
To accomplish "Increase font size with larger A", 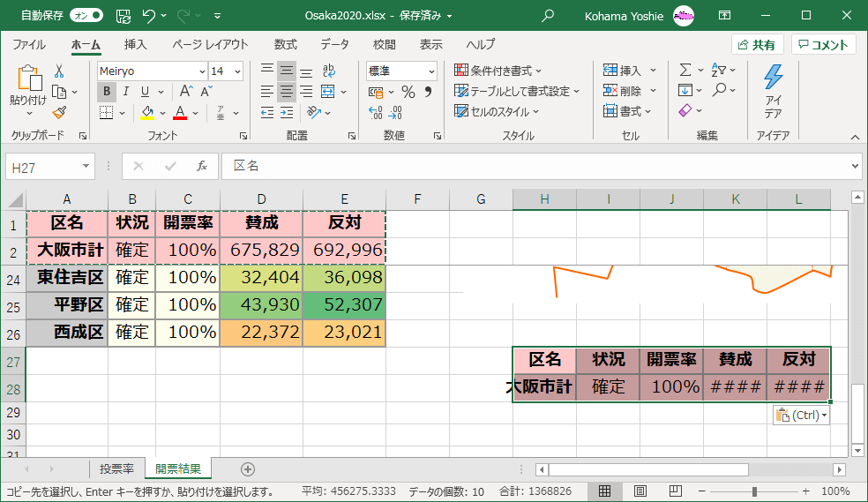I will [x=186, y=92].
